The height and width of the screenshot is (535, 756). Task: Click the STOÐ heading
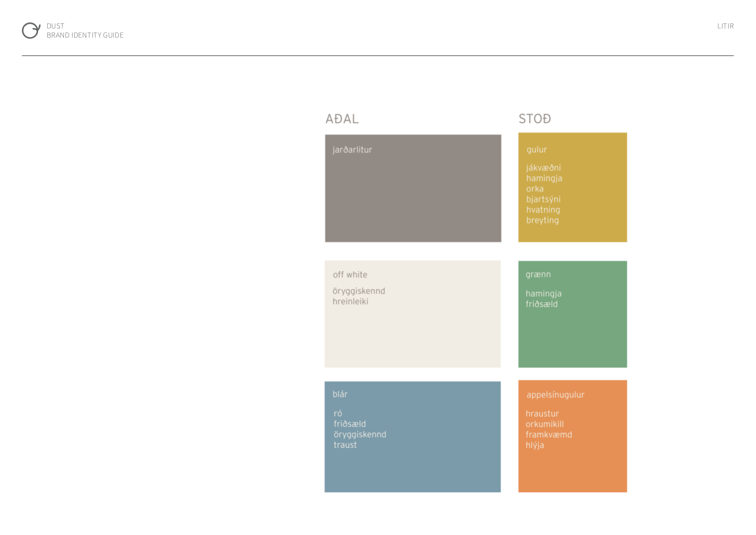point(535,119)
